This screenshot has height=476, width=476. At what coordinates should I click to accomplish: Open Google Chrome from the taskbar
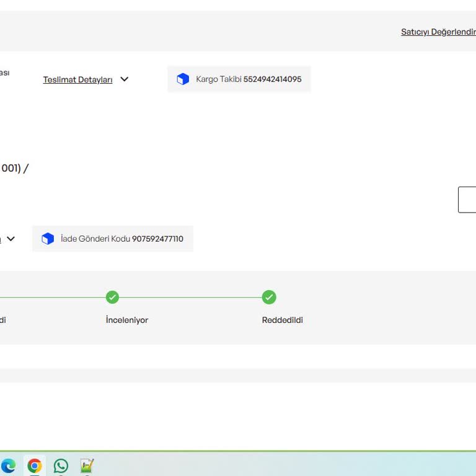click(x=35, y=465)
